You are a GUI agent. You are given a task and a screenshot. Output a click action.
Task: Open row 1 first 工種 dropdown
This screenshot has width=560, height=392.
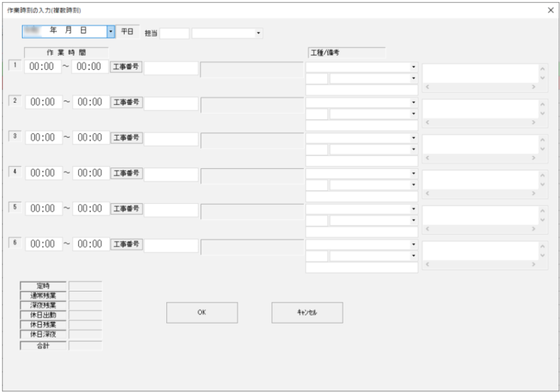(413, 67)
